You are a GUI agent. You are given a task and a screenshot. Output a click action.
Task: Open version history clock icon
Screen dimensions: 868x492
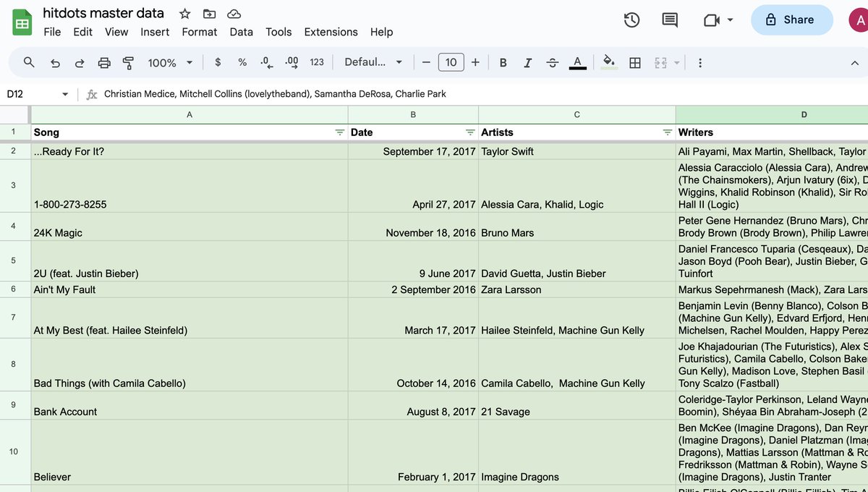click(631, 20)
